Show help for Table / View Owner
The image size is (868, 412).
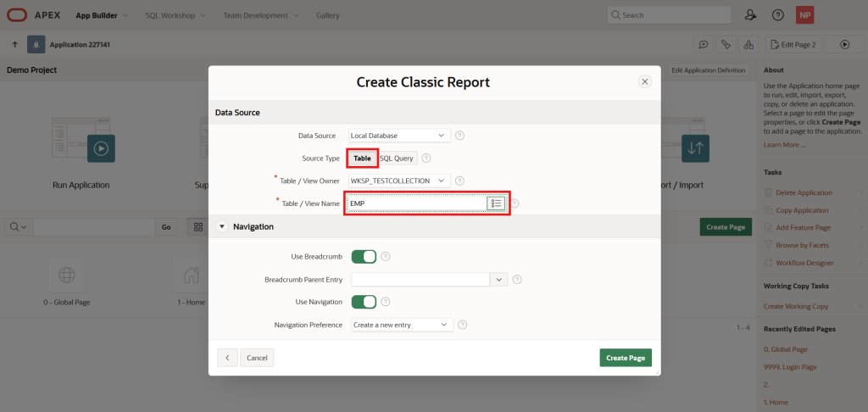pos(459,181)
